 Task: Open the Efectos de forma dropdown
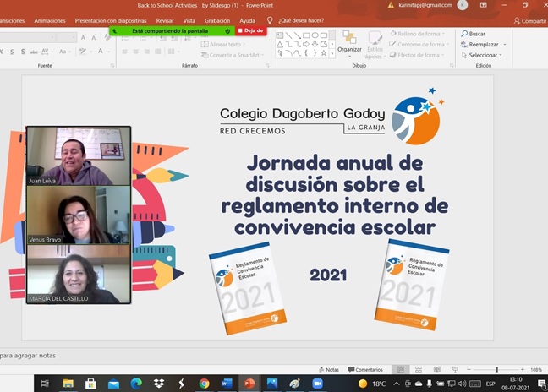tap(417, 55)
